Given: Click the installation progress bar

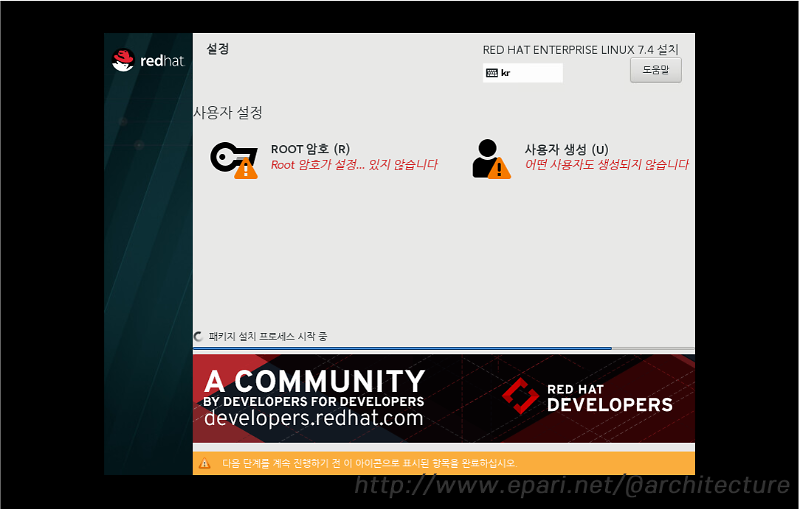Looking at the screenshot, I should (443, 349).
